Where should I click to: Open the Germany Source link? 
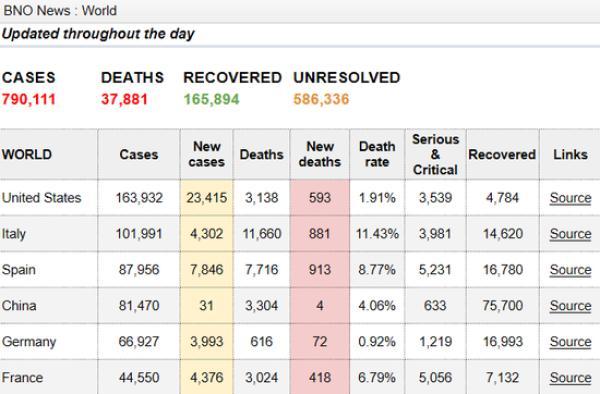tap(570, 342)
